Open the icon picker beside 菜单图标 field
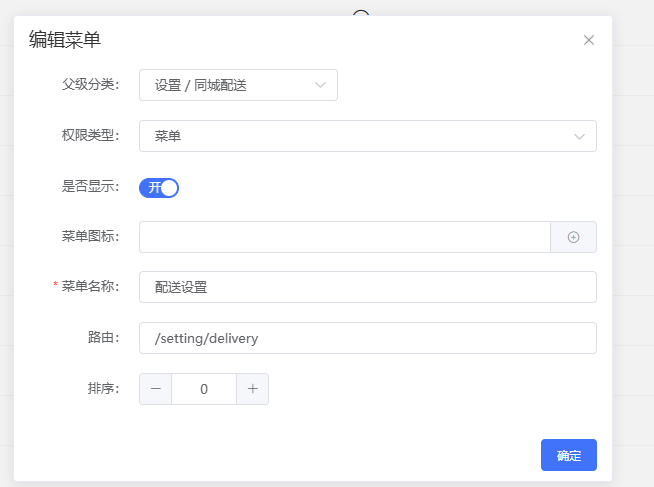 (x=573, y=237)
